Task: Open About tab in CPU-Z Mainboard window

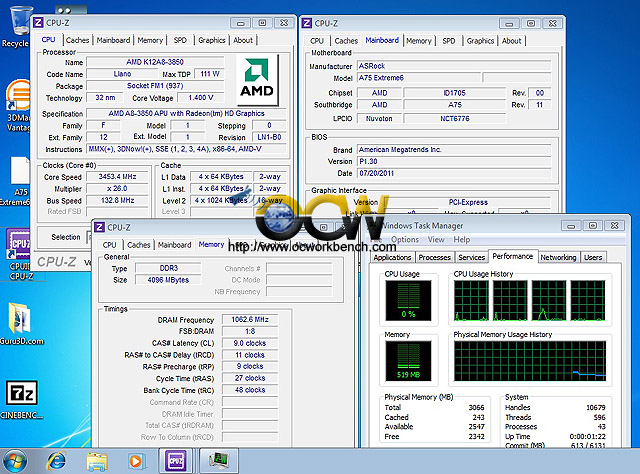Action: click(511, 41)
